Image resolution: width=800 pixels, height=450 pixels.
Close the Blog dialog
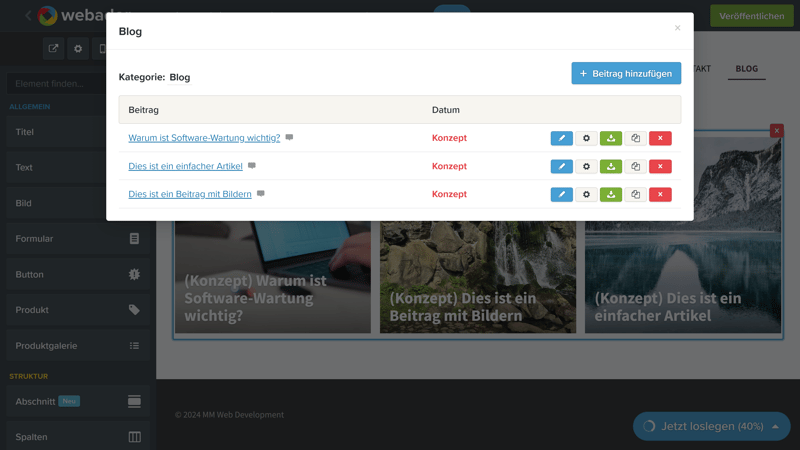tap(678, 28)
